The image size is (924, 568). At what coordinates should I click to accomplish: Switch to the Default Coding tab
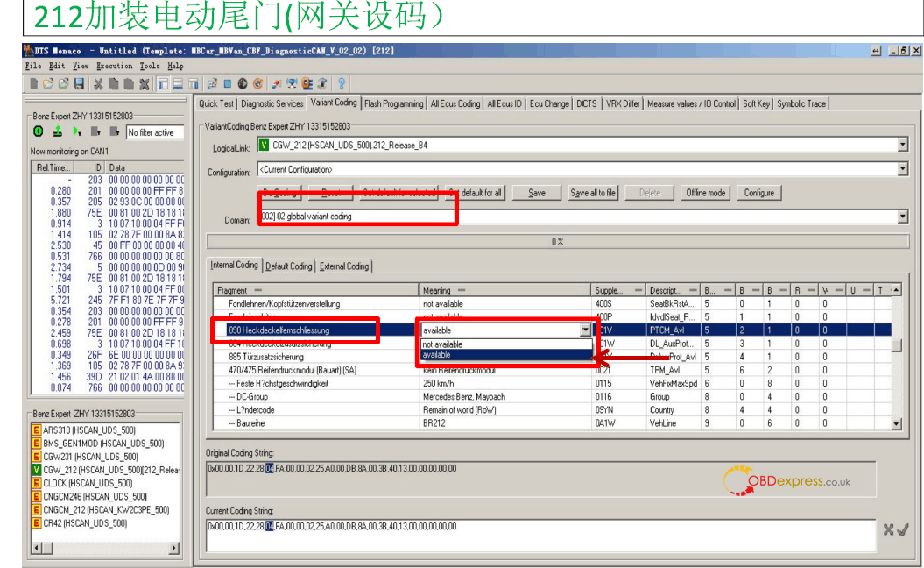point(288,266)
